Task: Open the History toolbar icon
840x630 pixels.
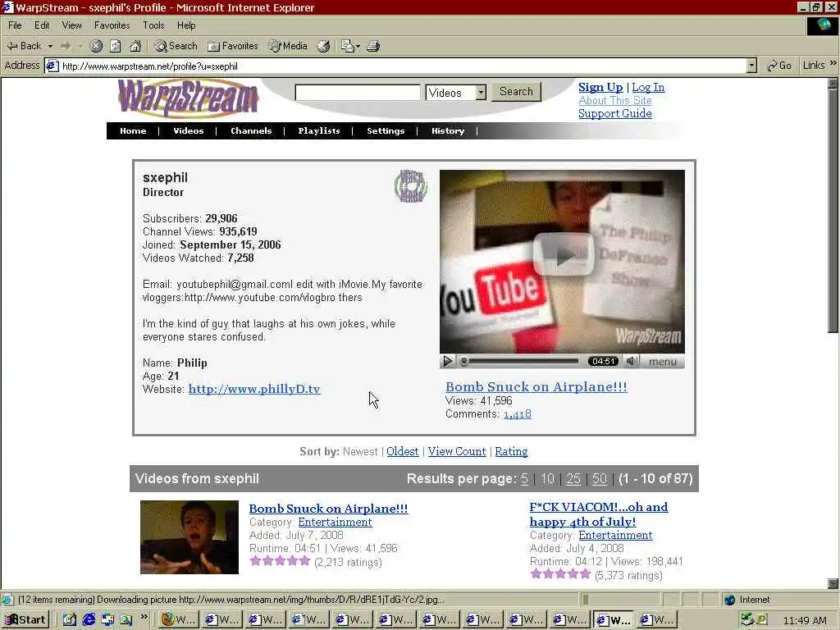Action: coord(323,46)
